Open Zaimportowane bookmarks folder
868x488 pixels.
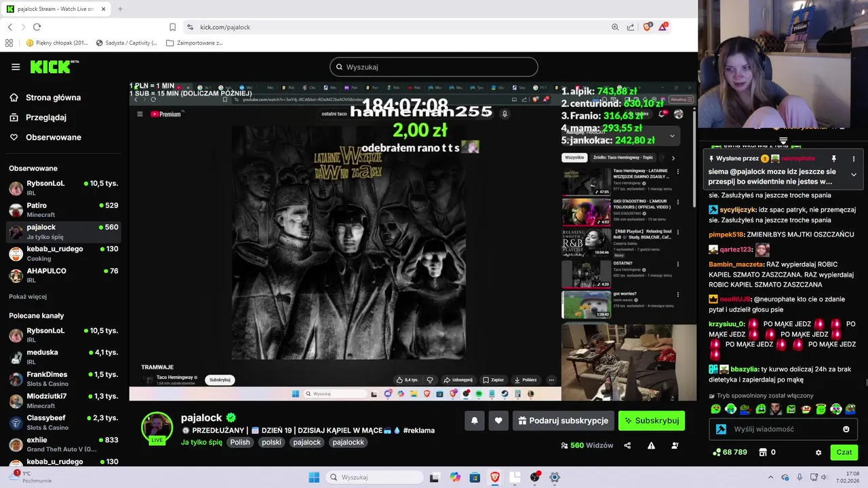coord(194,43)
